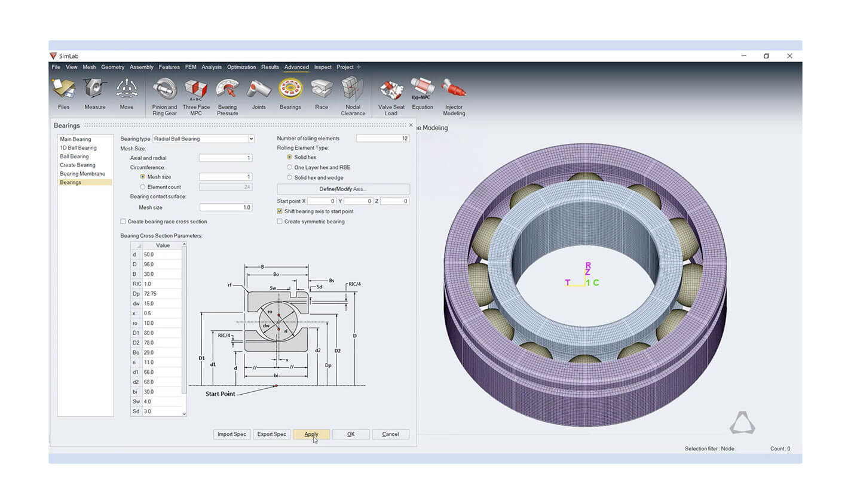851x504 pixels.
Task: Switch to the Inspect ribbon tab
Action: [323, 67]
